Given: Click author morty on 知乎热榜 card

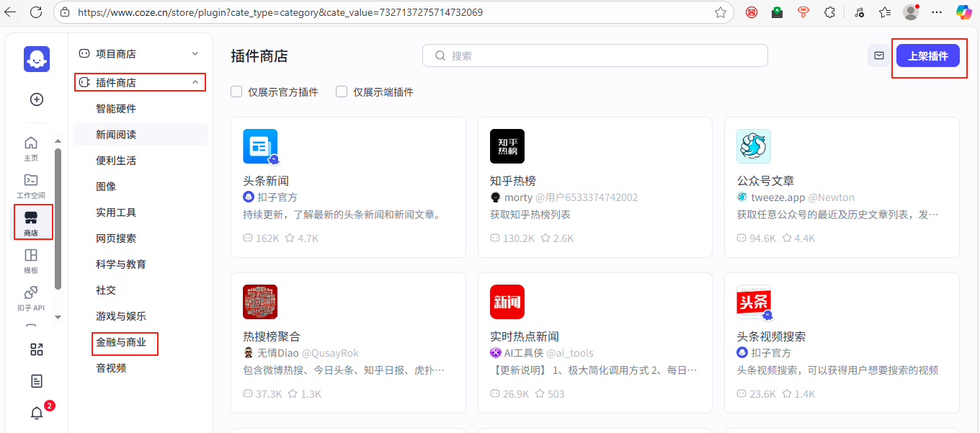Looking at the screenshot, I should point(518,197).
